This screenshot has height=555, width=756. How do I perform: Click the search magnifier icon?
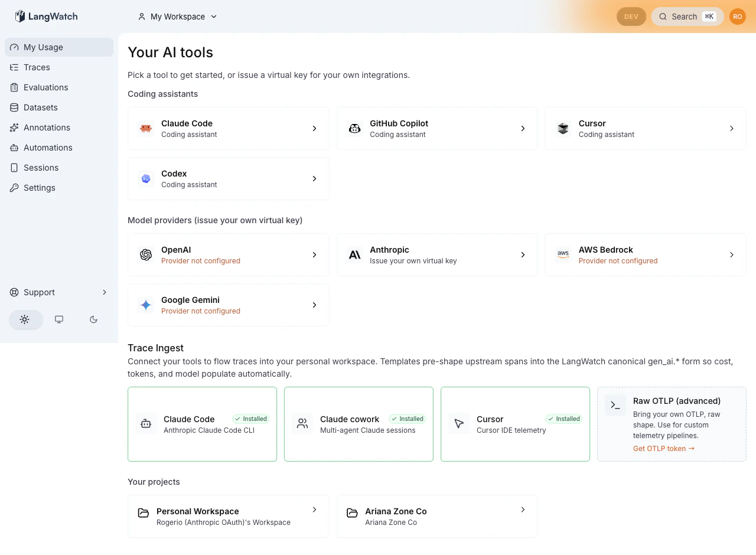663,17
